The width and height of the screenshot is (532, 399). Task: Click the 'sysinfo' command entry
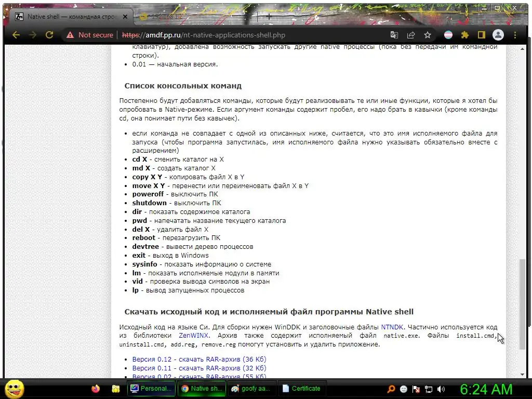click(202, 264)
